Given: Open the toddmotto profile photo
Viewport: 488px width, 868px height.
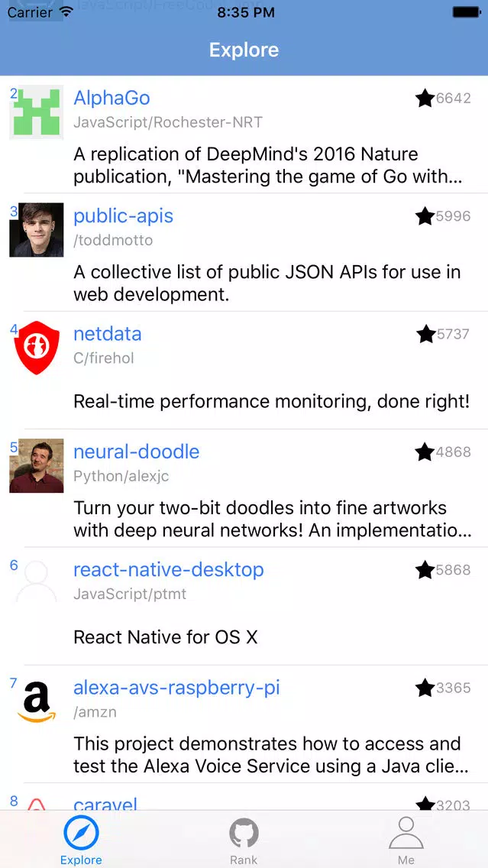Looking at the screenshot, I should click(x=37, y=230).
